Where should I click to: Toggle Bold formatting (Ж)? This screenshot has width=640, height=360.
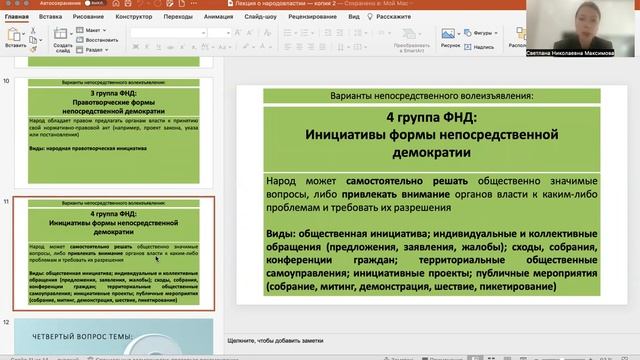[136, 47]
